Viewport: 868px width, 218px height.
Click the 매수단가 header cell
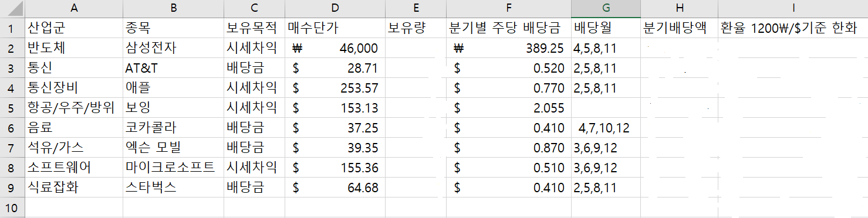click(x=335, y=28)
